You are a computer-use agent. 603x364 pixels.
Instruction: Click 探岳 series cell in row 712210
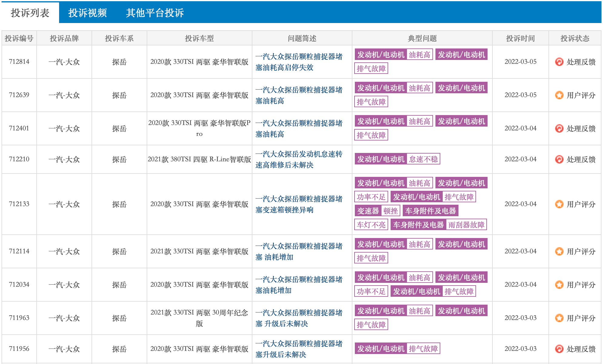pyautogui.click(x=119, y=160)
